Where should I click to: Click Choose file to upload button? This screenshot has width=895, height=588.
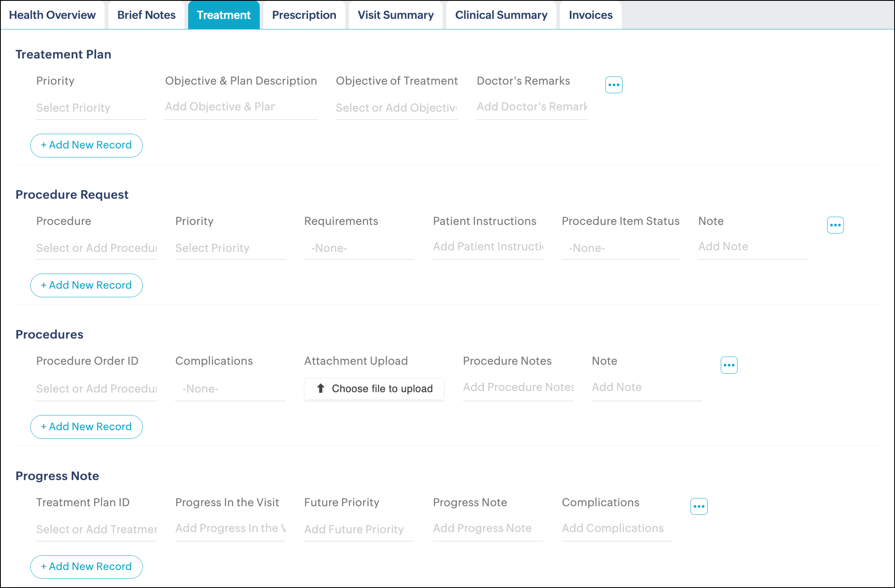tap(381, 389)
